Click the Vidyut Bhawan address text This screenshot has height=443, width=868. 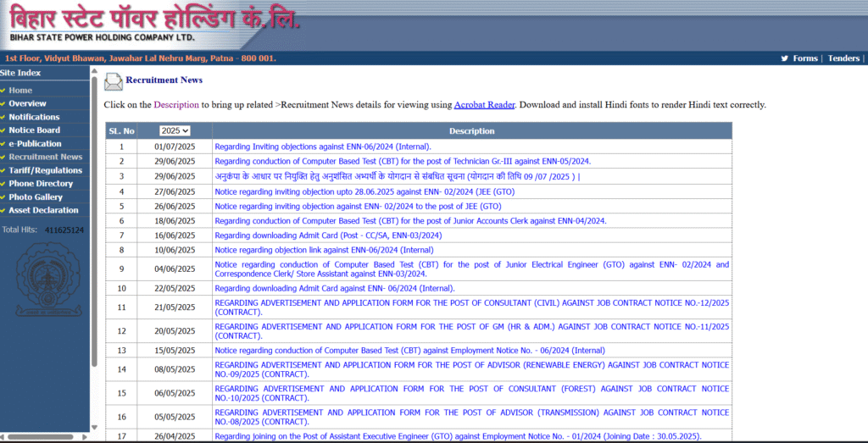[x=141, y=58]
